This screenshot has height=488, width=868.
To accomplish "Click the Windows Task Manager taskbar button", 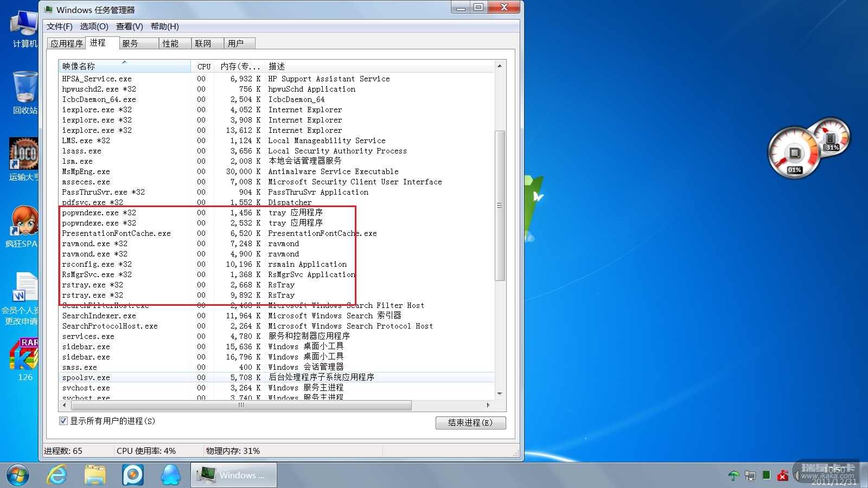I will click(234, 476).
